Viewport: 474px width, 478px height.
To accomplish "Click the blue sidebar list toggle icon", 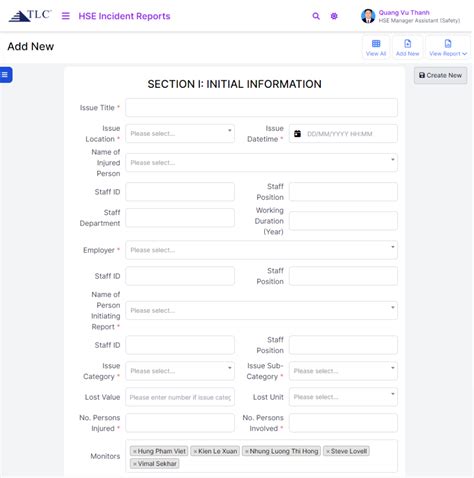I will pos(5,75).
